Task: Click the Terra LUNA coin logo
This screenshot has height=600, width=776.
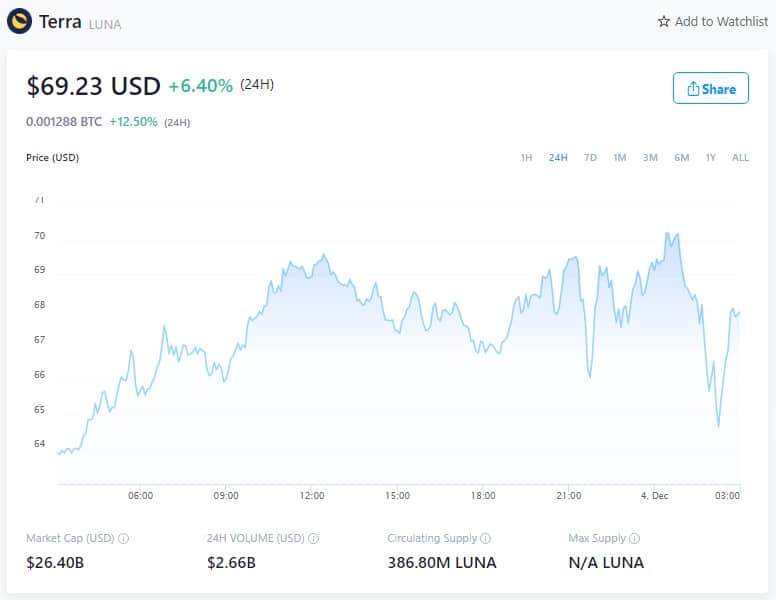Action: 19,21
